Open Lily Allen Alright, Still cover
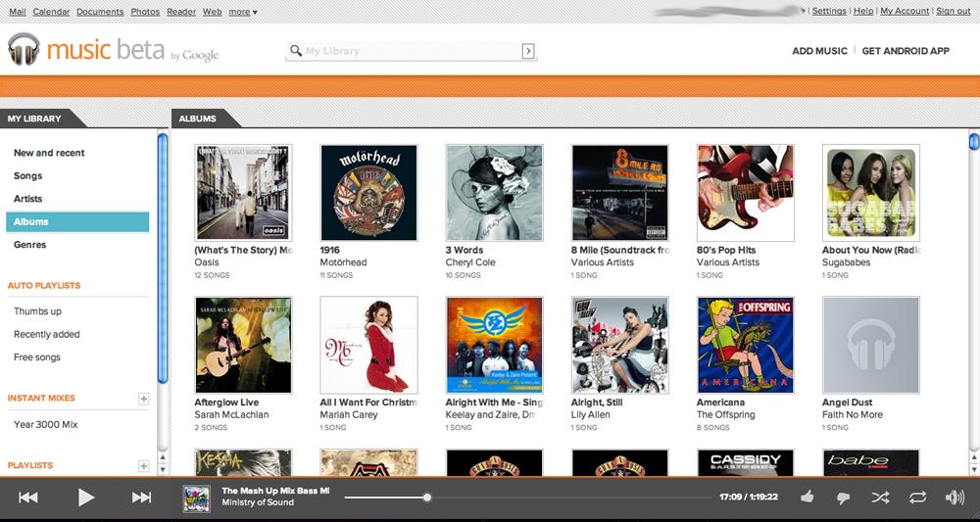This screenshot has width=980, height=522. tap(620, 345)
